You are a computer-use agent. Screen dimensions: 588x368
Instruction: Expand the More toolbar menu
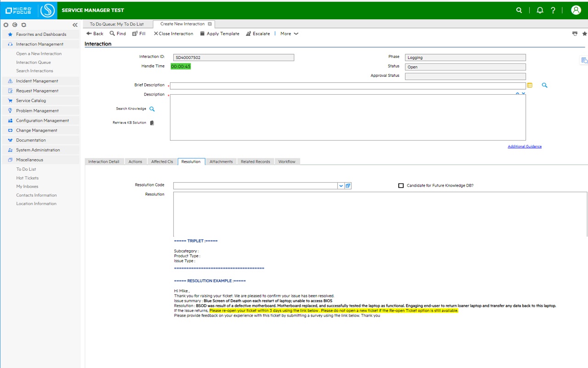tap(289, 34)
